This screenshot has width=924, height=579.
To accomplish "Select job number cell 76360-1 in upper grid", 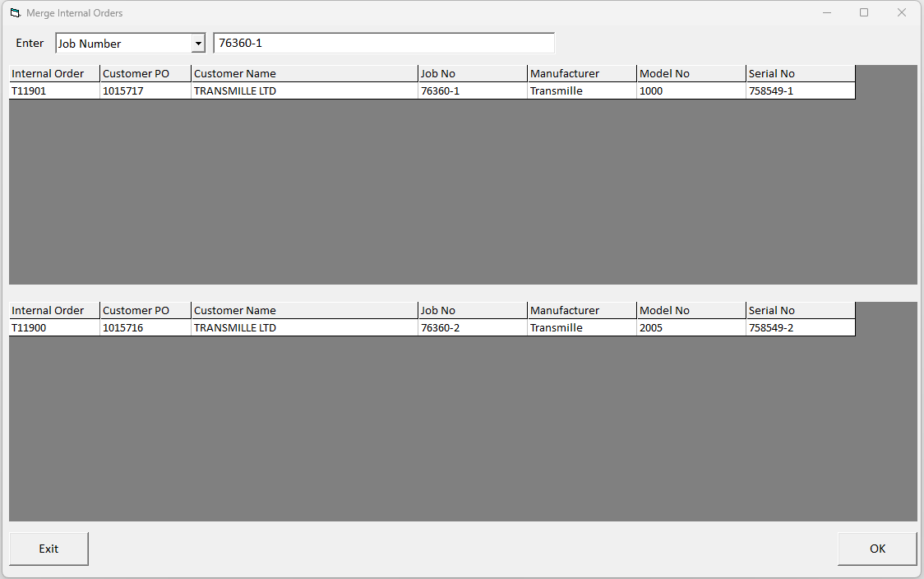I will click(474, 90).
